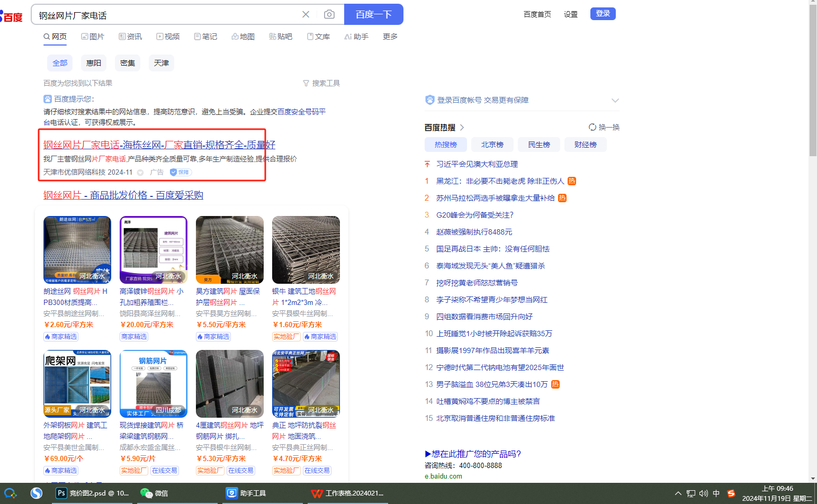The width and height of the screenshot is (817, 504).
Task: Switch to the 北京榜 hot list tab
Action: pyautogui.click(x=492, y=145)
